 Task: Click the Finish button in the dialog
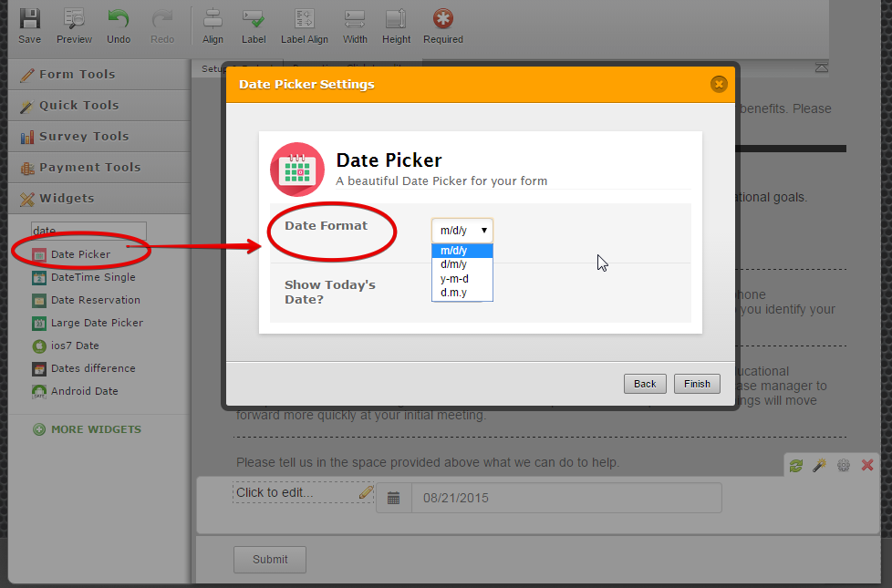[x=696, y=383]
